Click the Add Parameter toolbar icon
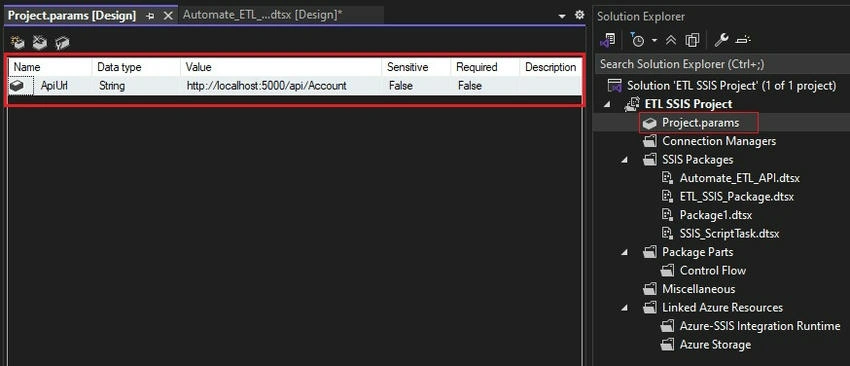850x366 pixels. coord(18,42)
